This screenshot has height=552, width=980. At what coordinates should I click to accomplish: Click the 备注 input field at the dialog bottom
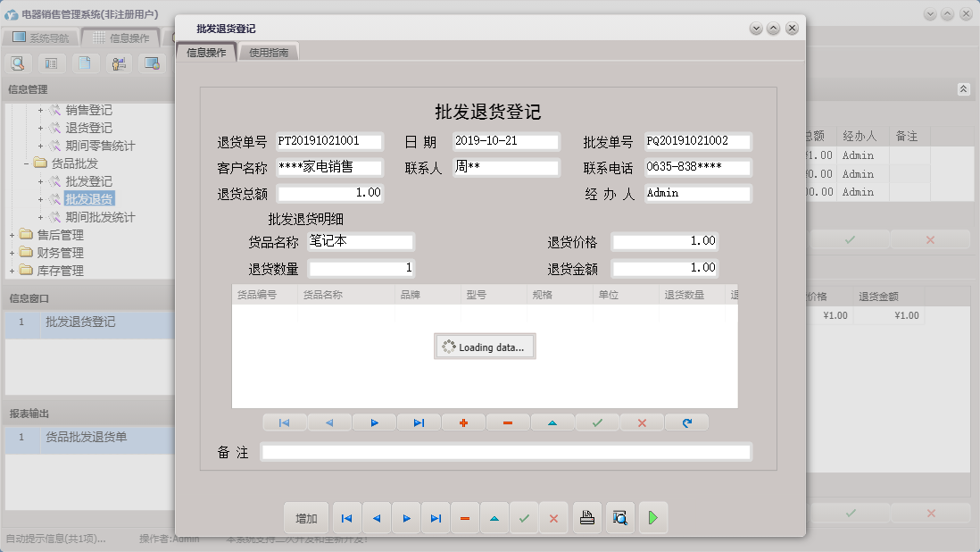coord(506,452)
